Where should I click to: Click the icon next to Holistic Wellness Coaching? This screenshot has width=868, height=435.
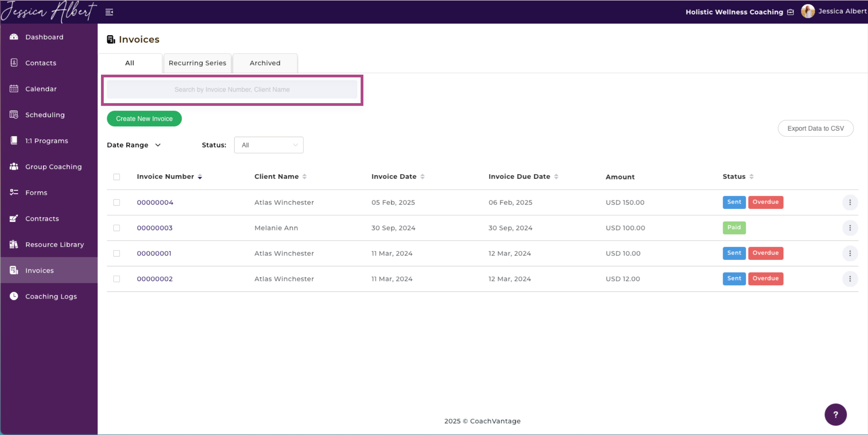791,12
